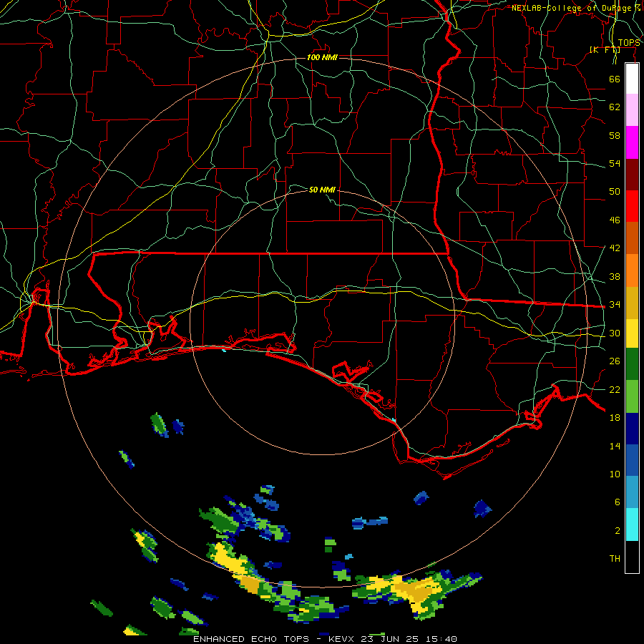Select the 38 legend value
644x644 pixels.
[x=615, y=276]
